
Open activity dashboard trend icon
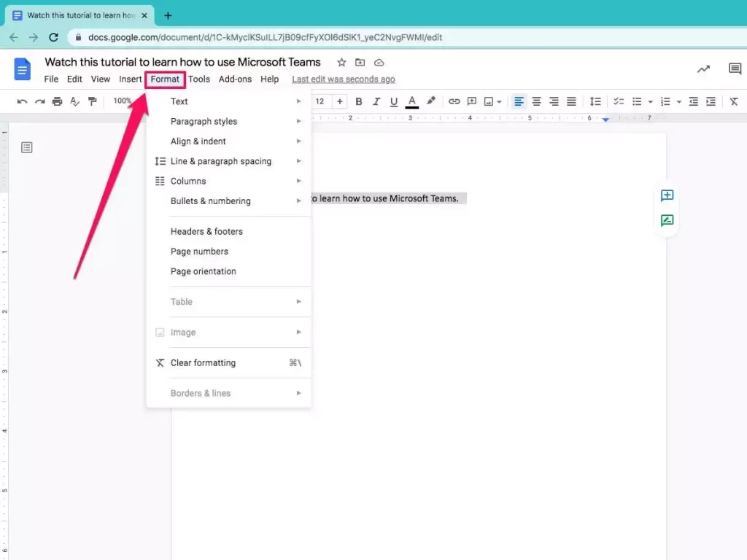pos(703,69)
